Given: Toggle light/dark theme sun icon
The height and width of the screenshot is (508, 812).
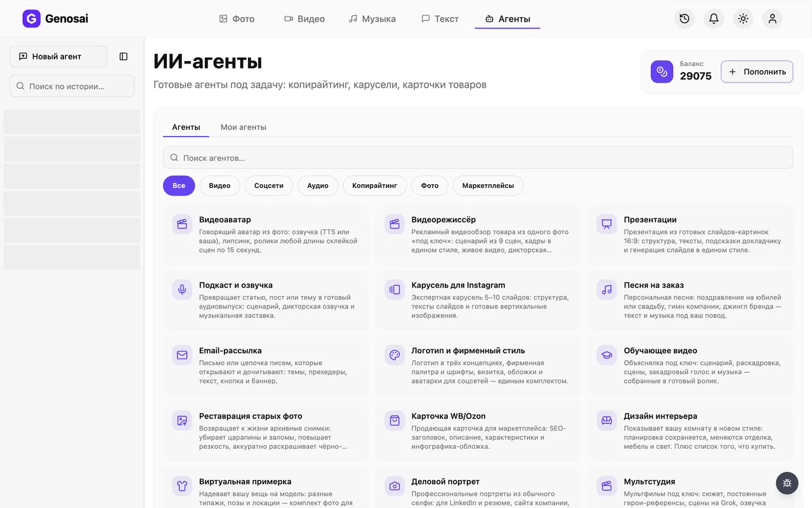Looking at the screenshot, I should point(743,19).
